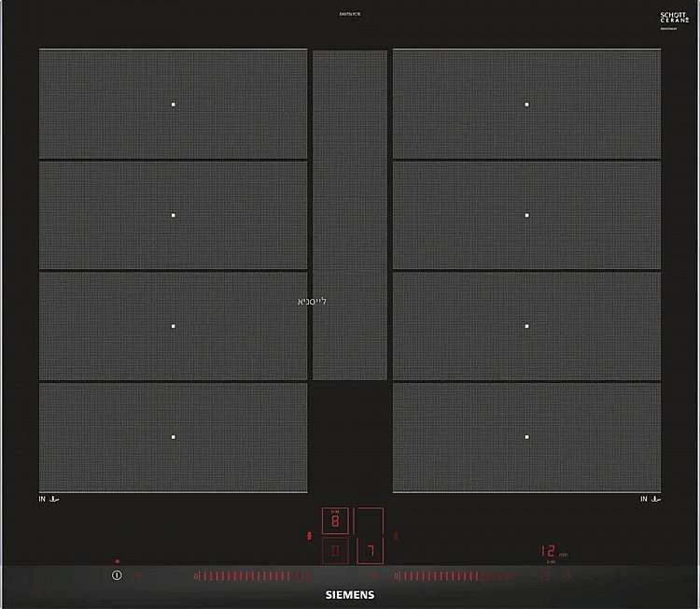700x609 pixels.
Task: Tap the red indicator dot above power
Action: point(117,562)
